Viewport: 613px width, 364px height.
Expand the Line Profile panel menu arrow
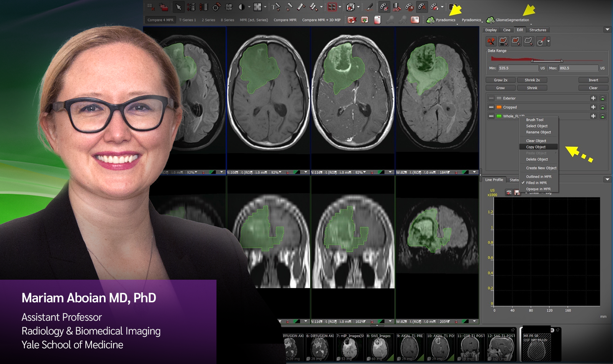[607, 180]
